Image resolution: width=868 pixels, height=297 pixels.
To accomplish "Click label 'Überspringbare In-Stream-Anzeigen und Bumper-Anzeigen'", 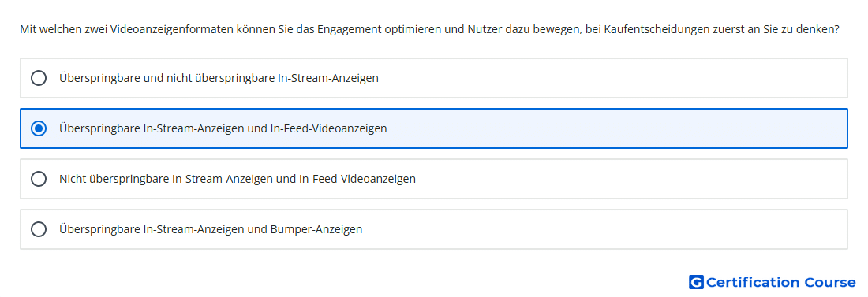I will tap(211, 229).
